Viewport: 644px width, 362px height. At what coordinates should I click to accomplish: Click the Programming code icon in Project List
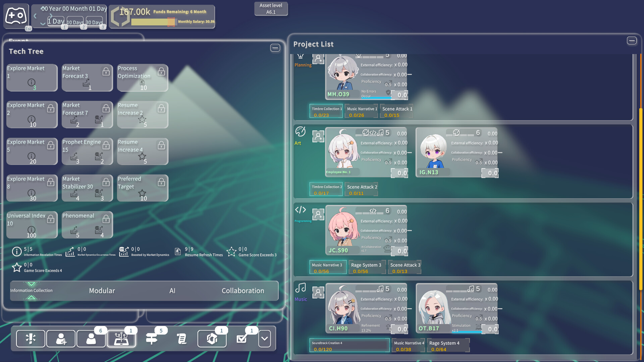(x=300, y=209)
